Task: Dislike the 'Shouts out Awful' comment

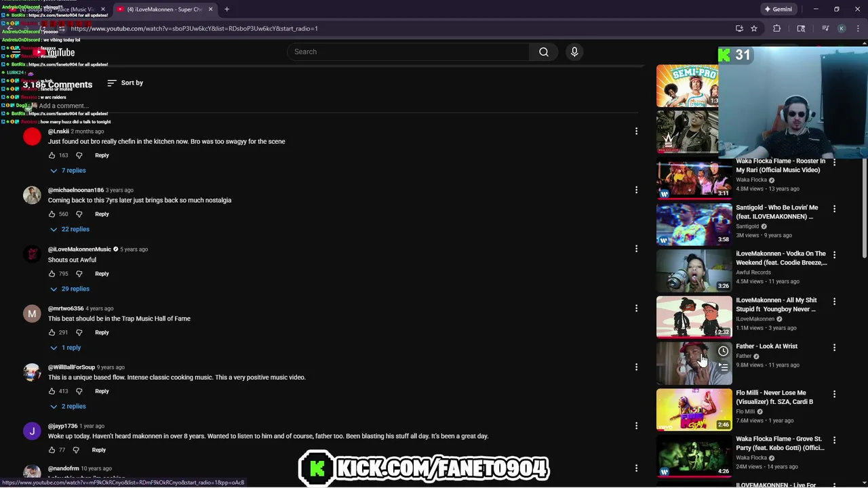Action: pyautogui.click(x=79, y=274)
